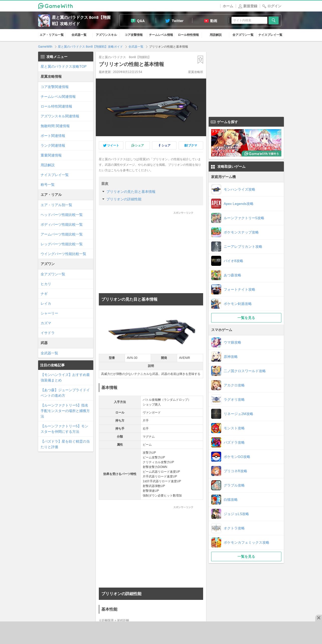Open 星と翼のパラドクス攻略TOP sidebar link
This screenshot has width=322, height=644.
point(63,66)
